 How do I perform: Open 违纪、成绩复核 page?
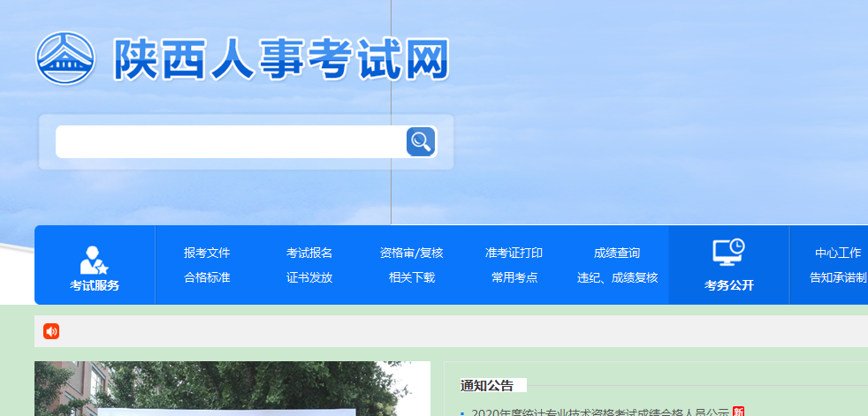617,277
